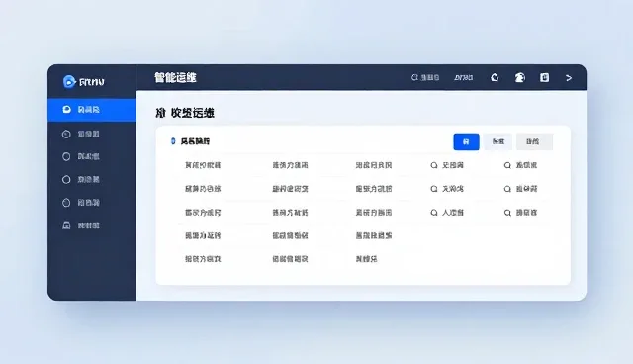Open the user avatar icon in the top bar
This screenshot has width=633, height=364.
(x=520, y=77)
